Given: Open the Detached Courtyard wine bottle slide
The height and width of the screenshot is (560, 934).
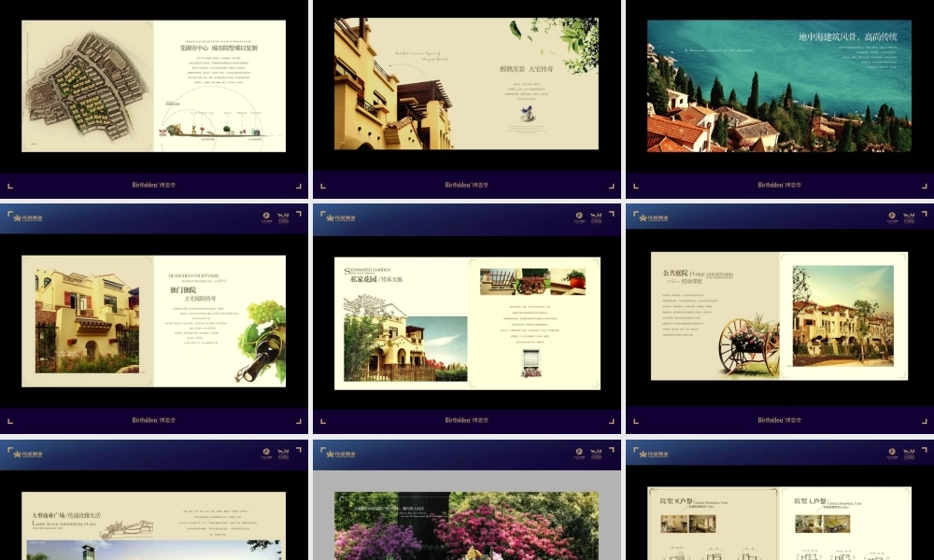Looking at the screenshot, I should click(x=154, y=321).
